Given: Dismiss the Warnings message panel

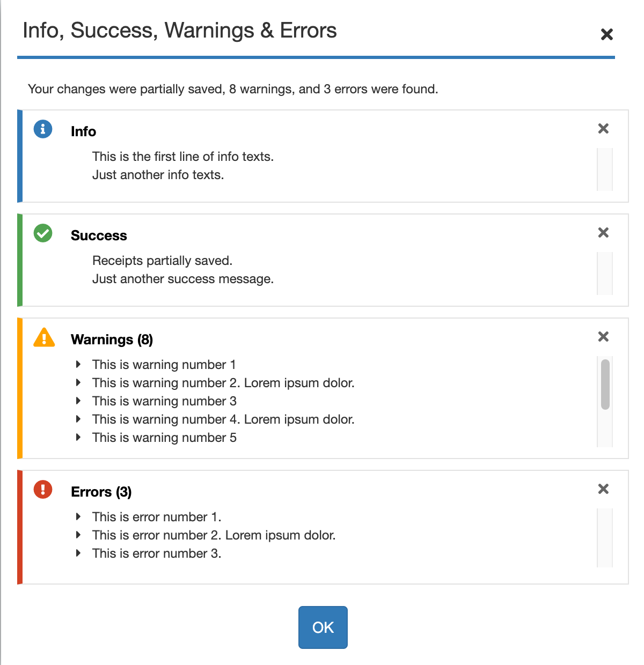Looking at the screenshot, I should click(603, 337).
